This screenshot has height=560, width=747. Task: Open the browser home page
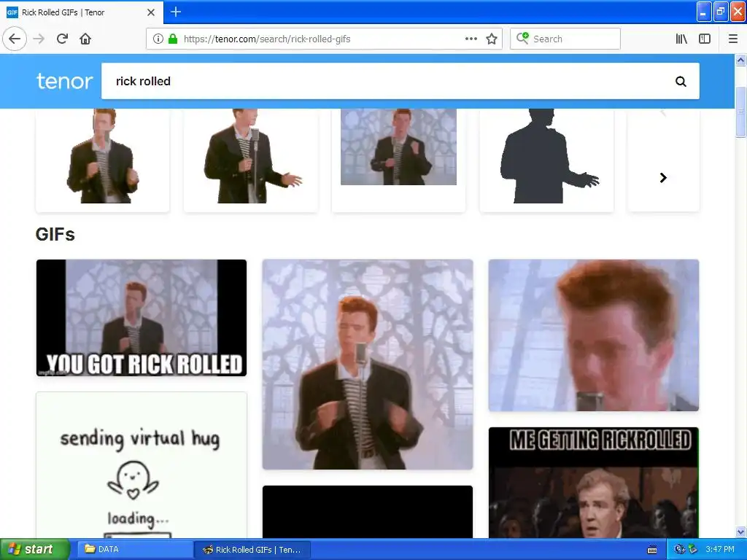pos(85,39)
